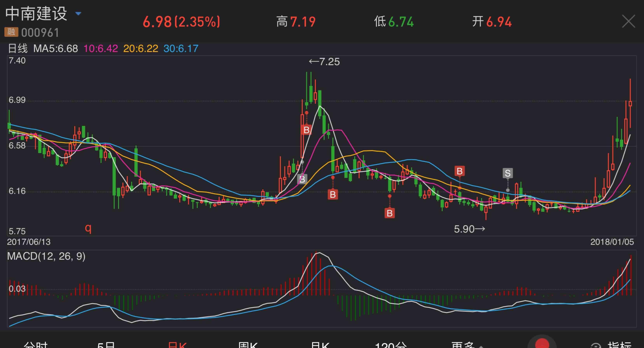
Task: Open the 日线 period selector
Action: pyautogui.click(x=18, y=48)
